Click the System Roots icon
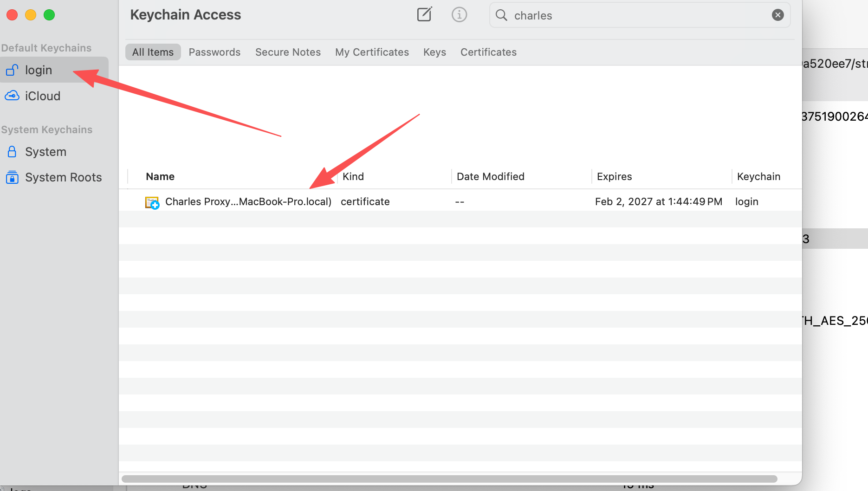This screenshot has height=491, width=868. 12,177
